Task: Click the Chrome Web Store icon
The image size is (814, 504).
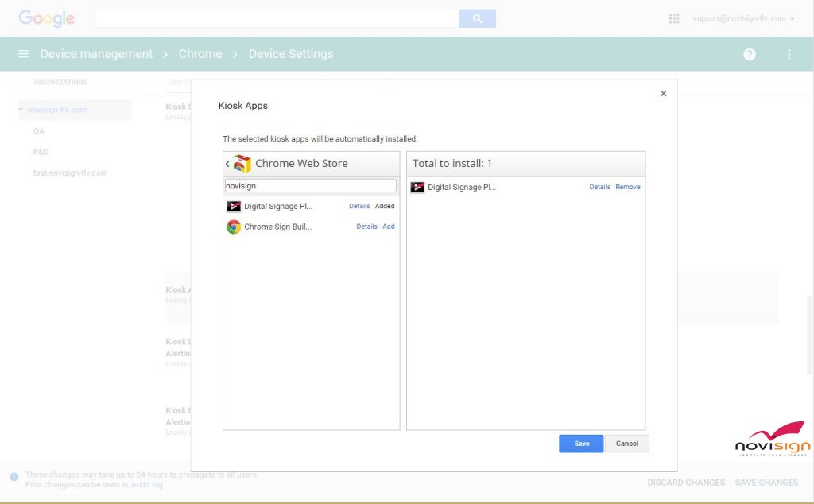Action: 242,164
